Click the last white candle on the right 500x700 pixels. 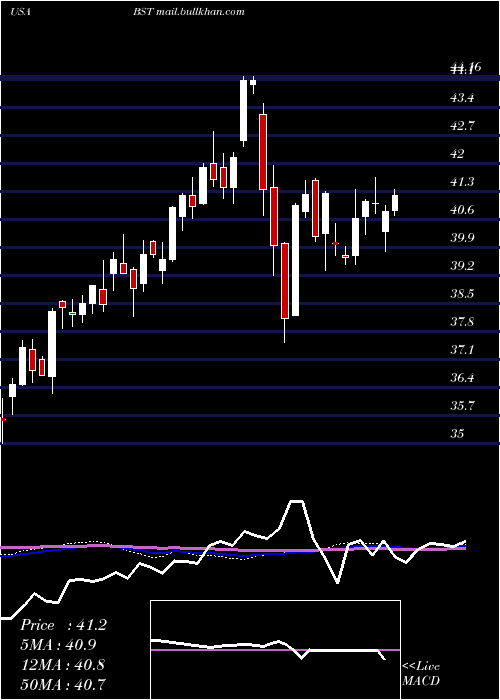[395, 203]
